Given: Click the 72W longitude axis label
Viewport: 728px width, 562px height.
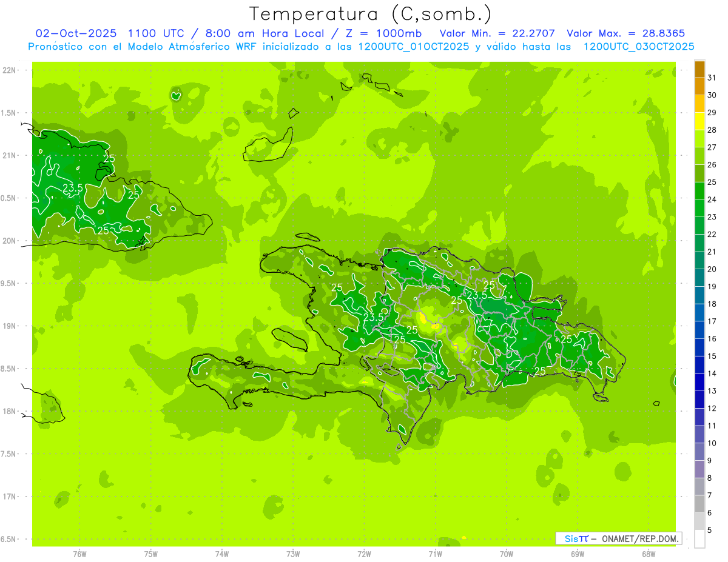Looking at the screenshot, I should 364,554.
